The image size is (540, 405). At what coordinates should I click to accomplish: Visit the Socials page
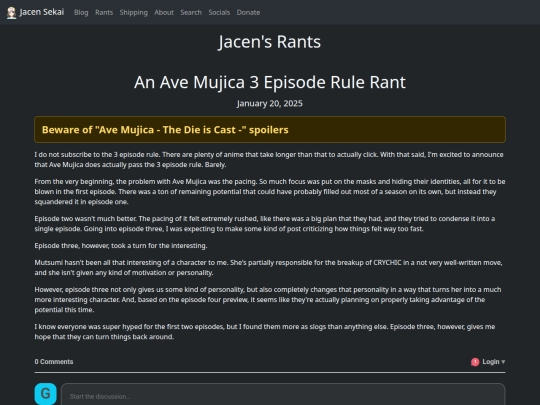(219, 12)
